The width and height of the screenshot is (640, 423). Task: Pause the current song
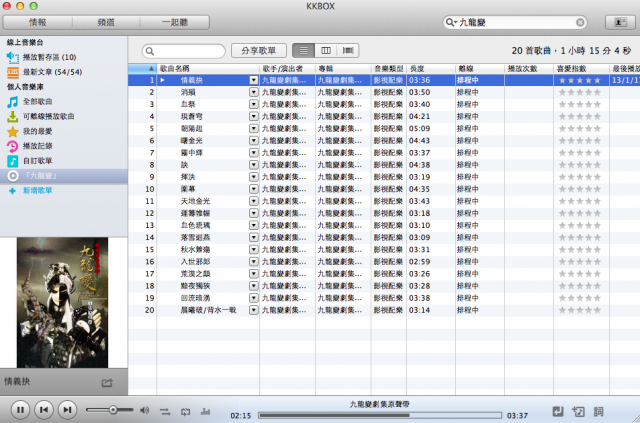(20, 410)
